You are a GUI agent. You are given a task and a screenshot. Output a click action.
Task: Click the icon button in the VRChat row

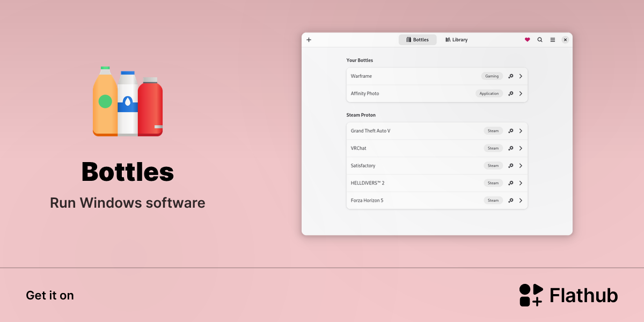(511, 148)
